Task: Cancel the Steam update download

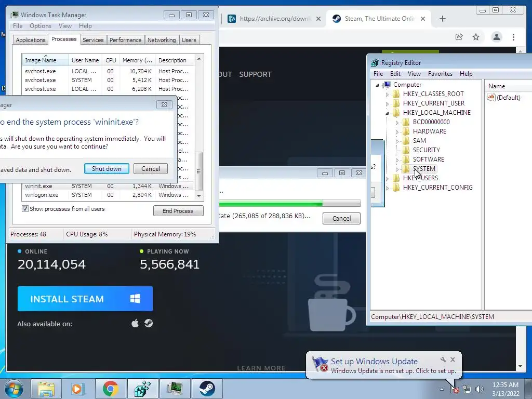Action: tap(341, 219)
